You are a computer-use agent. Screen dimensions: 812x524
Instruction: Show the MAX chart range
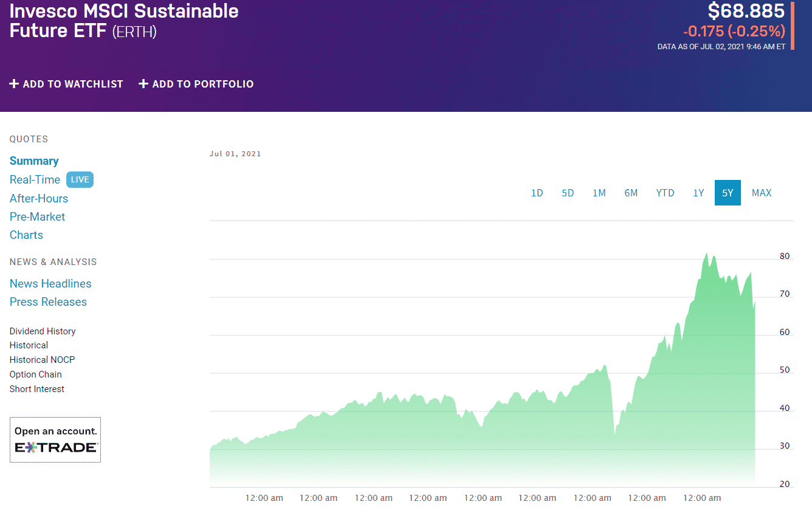tap(762, 193)
